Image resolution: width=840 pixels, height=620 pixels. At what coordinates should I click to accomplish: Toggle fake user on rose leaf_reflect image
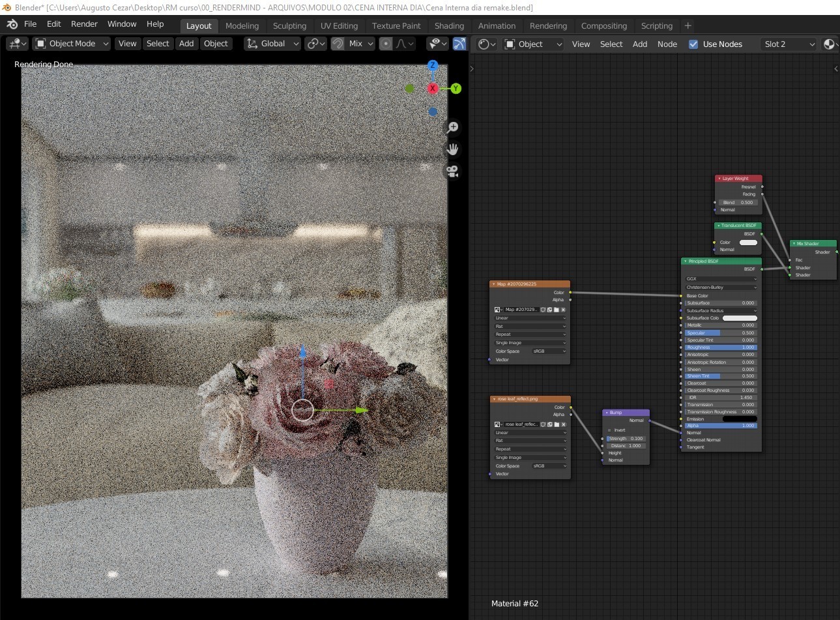coord(542,424)
